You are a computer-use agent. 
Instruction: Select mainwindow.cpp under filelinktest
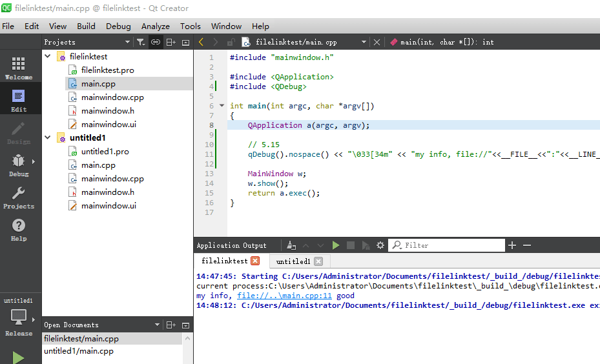112,97
